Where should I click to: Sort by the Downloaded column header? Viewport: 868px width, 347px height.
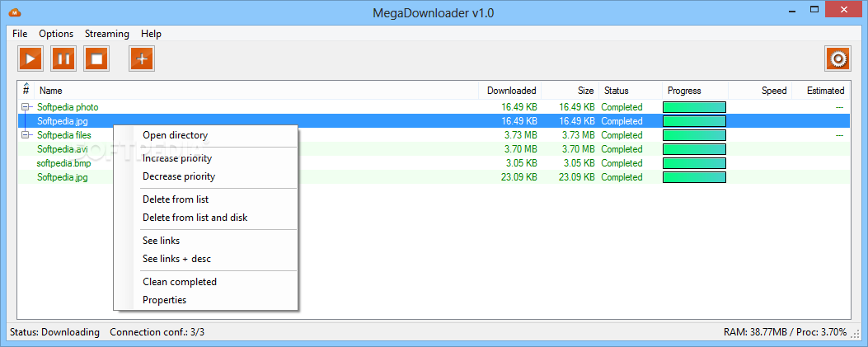pyautogui.click(x=510, y=90)
